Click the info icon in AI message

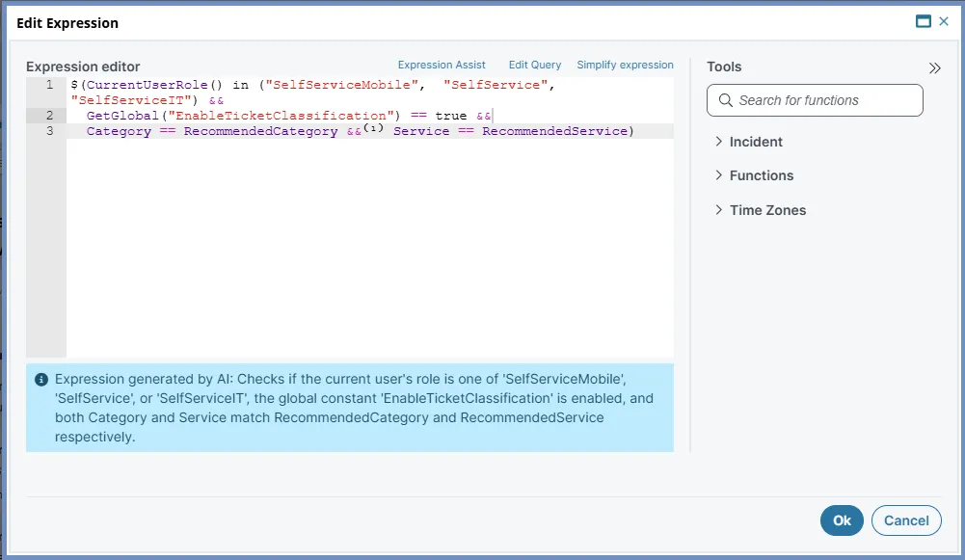[x=41, y=380]
